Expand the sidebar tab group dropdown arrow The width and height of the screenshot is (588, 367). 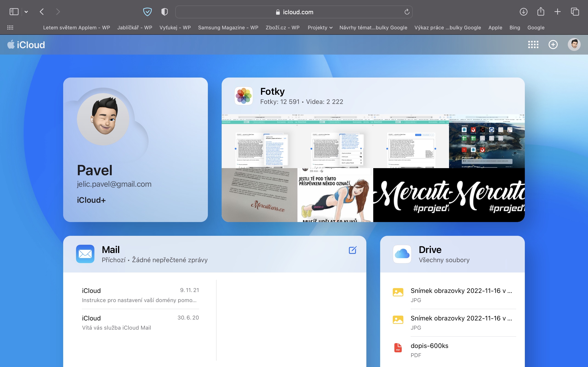point(26,12)
